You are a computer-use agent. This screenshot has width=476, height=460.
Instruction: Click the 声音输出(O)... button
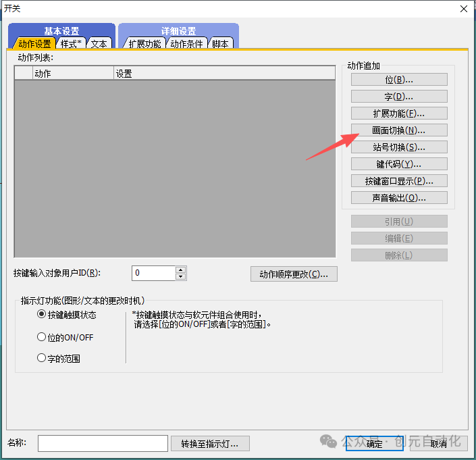(x=399, y=198)
